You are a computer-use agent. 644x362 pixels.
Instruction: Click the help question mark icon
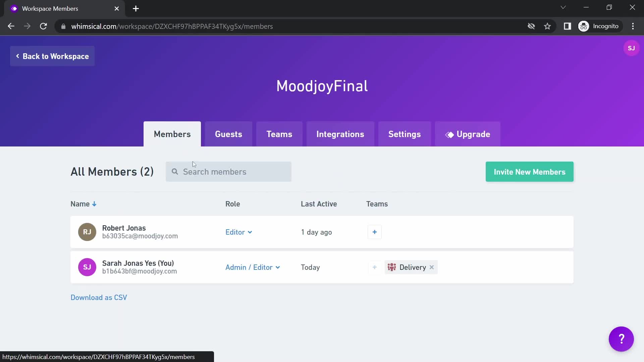pyautogui.click(x=622, y=339)
